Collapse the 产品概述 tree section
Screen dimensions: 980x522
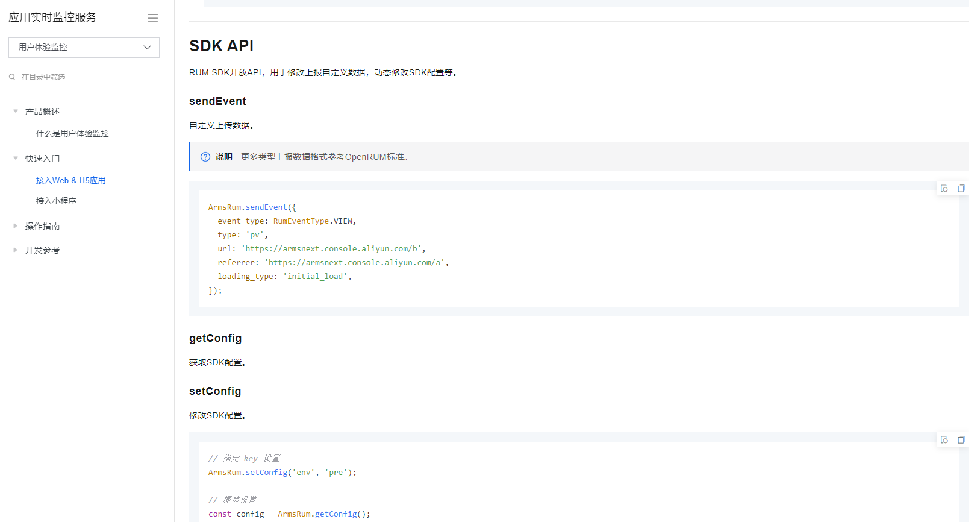16,112
